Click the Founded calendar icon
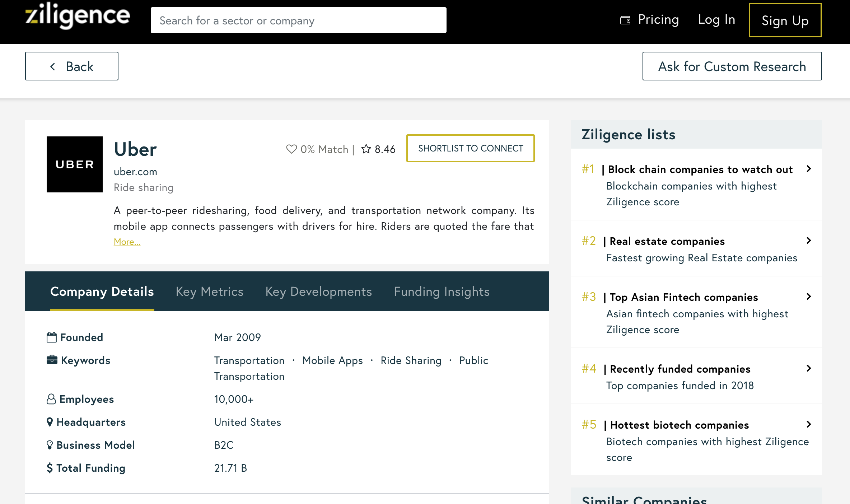The width and height of the screenshot is (850, 504). 52,337
